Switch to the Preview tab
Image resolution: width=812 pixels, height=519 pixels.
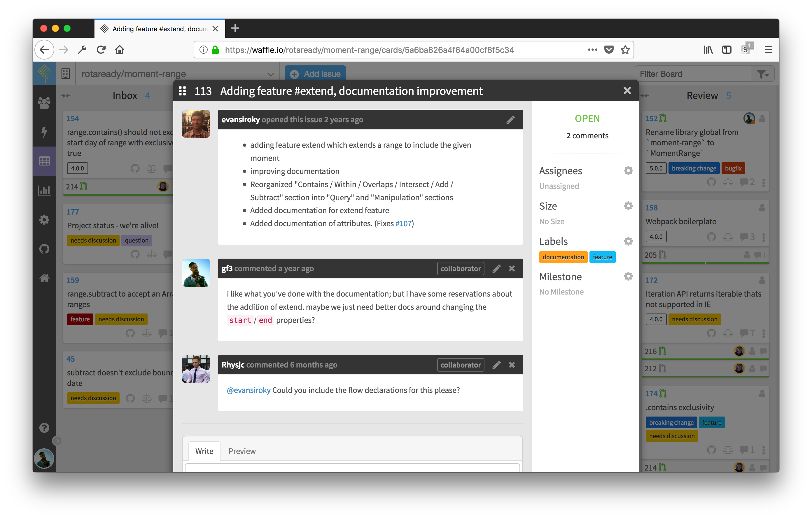[242, 451]
